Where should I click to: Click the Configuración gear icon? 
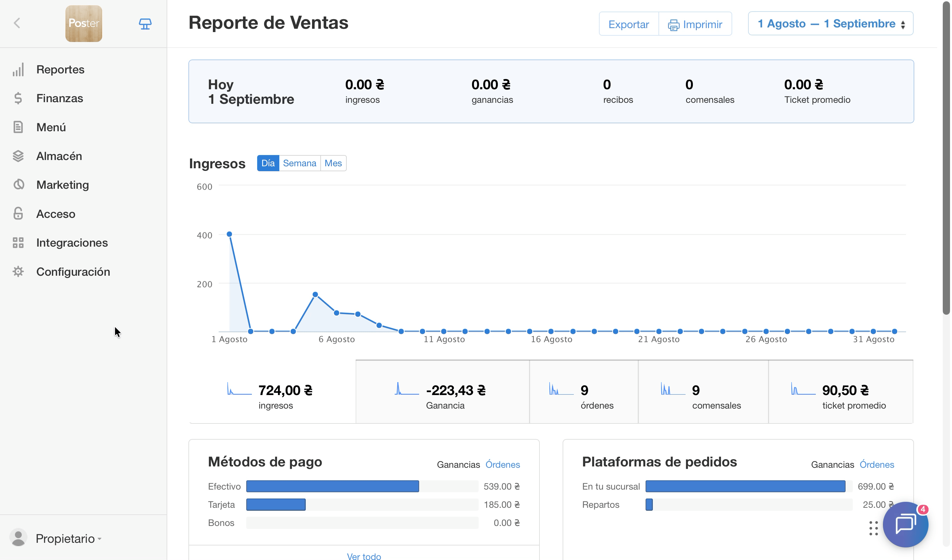click(x=18, y=271)
